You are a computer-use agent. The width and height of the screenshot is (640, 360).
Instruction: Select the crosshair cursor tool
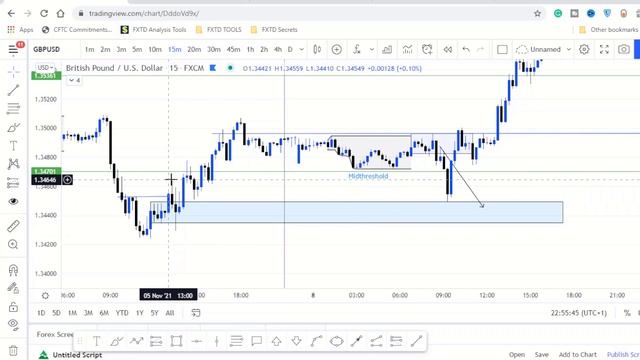point(13,72)
